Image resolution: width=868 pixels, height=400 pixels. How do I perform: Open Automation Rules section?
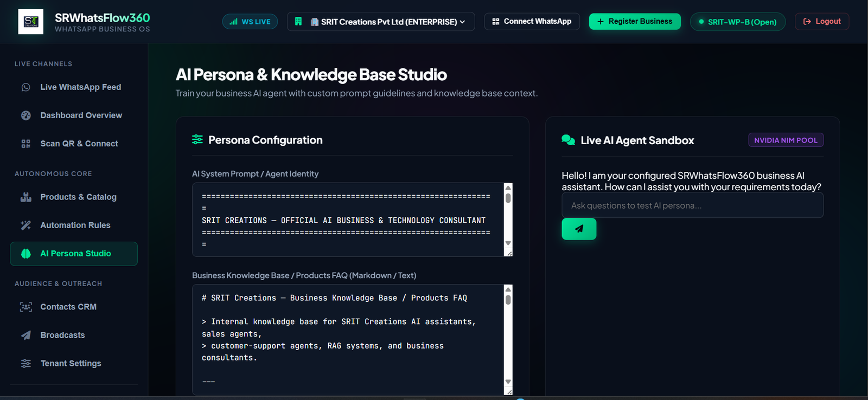[74, 225]
